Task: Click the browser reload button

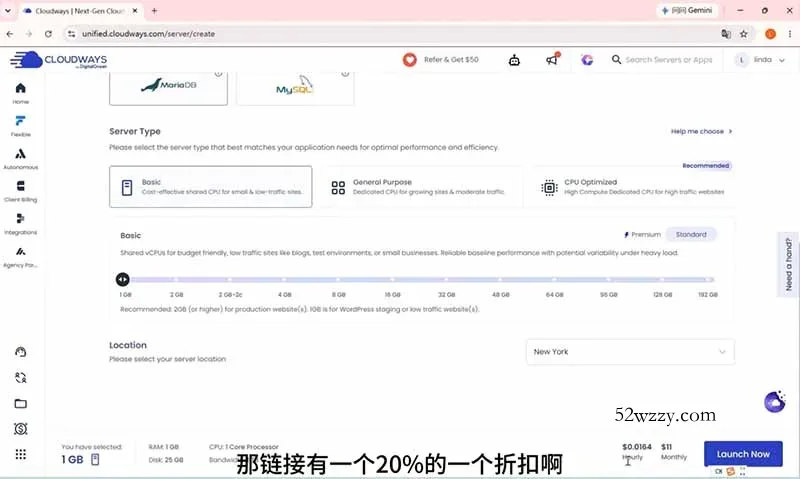Action: 48,34
